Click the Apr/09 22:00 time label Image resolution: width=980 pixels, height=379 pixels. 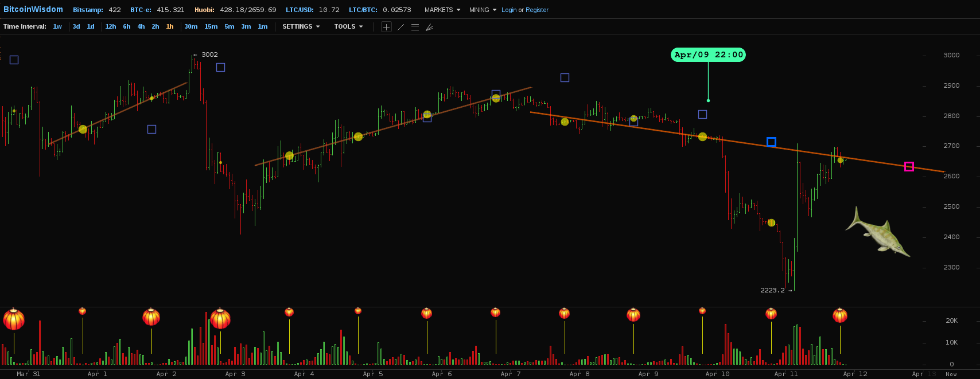tap(708, 55)
